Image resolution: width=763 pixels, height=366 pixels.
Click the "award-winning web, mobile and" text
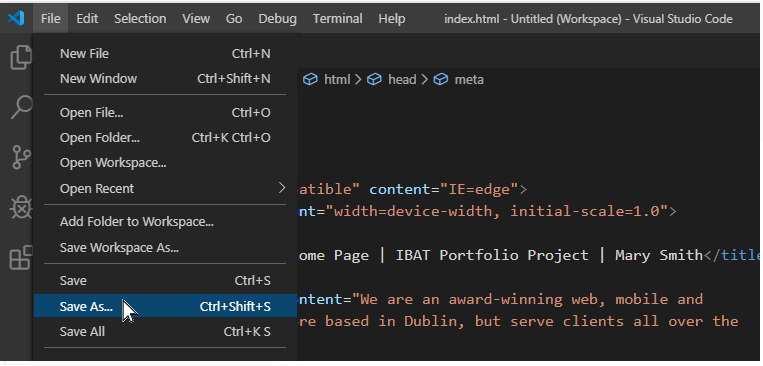pyautogui.click(x=575, y=299)
